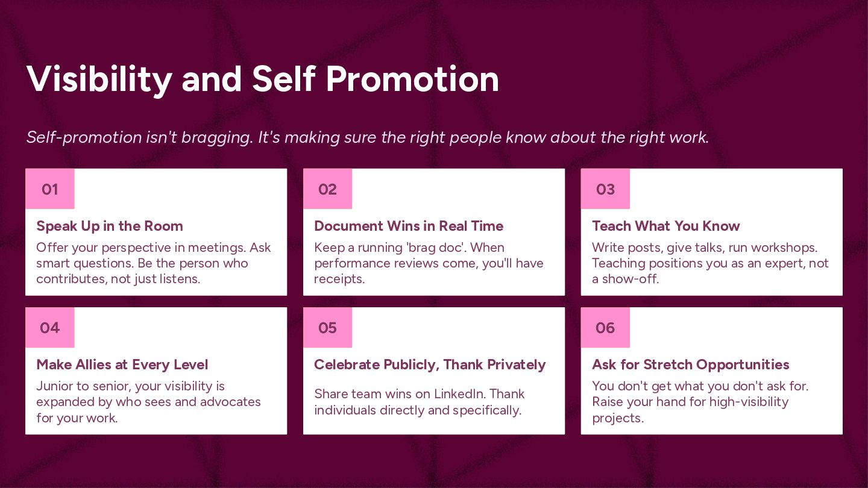Select 'Celebrate Publicly, Thank Privately' heading
Image resolution: width=868 pixels, height=488 pixels.
(430, 364)
